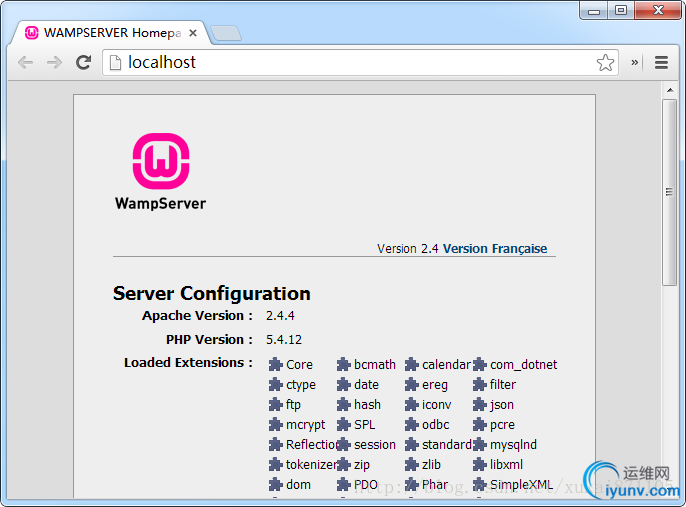Viewport: 686px width, 507px height.
Task: Click the vertical scrollbar thumb
Action: (669, 192)
